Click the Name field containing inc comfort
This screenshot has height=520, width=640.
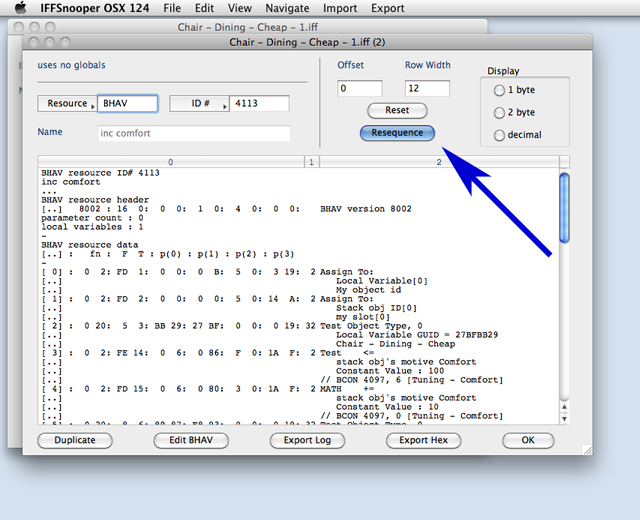tap(194, 133)
